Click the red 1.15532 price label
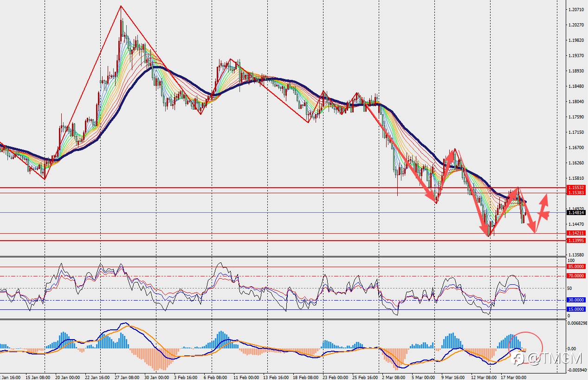 pyautogui.click(x=576, y=187)
